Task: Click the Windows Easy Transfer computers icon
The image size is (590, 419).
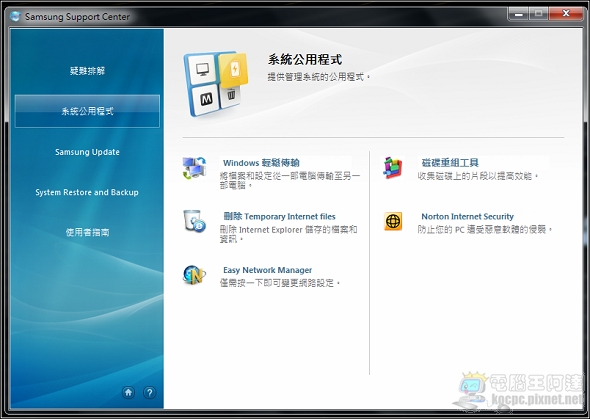Action: coord(194,168)
